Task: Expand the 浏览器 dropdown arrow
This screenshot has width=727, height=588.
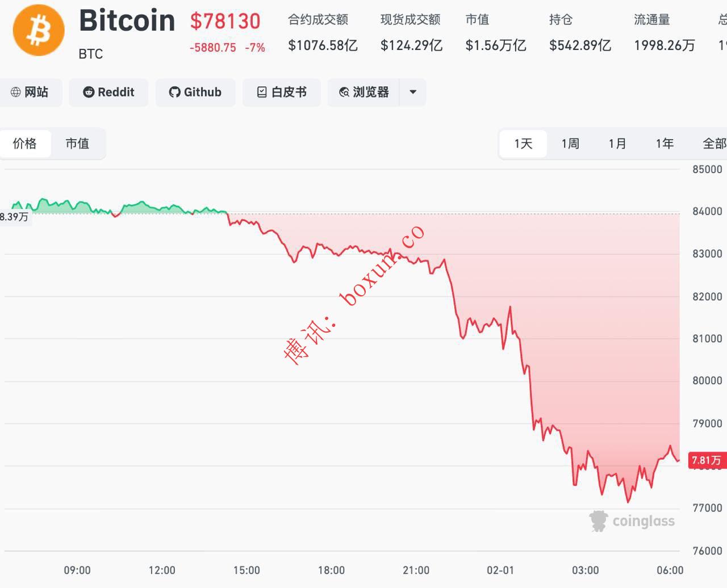Action: click(413, 93)
